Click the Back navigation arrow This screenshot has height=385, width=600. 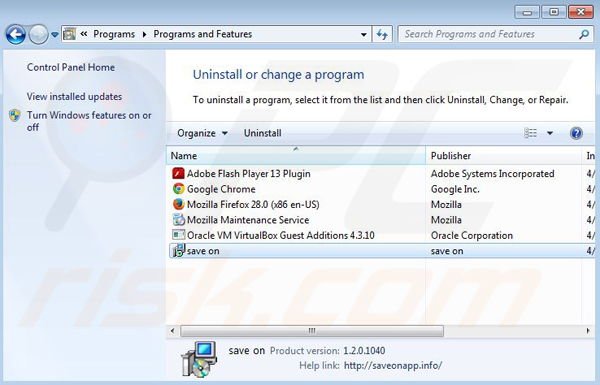tap(16, 35)
